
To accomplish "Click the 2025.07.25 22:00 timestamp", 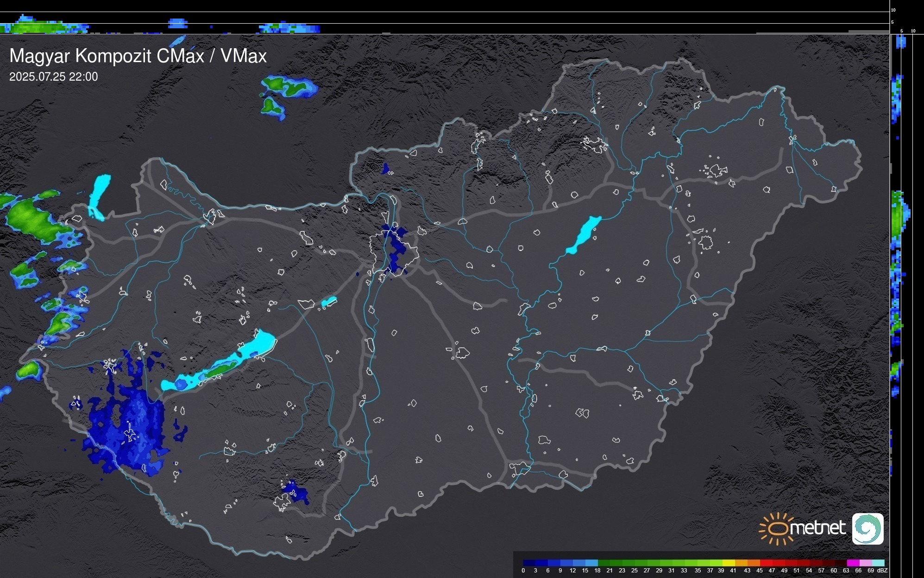I will [x=54, y=77].
